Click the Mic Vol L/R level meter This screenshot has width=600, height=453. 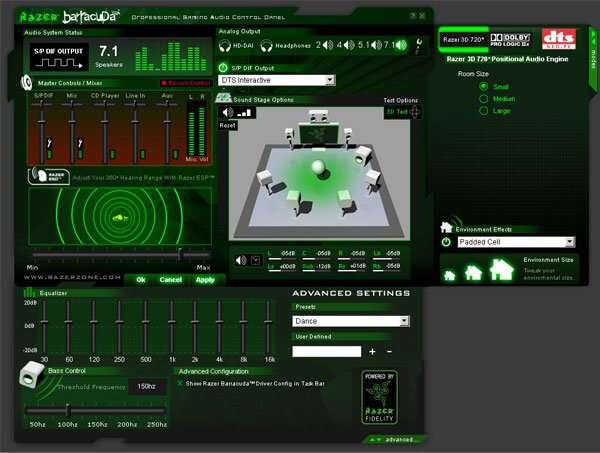(197, 130)
